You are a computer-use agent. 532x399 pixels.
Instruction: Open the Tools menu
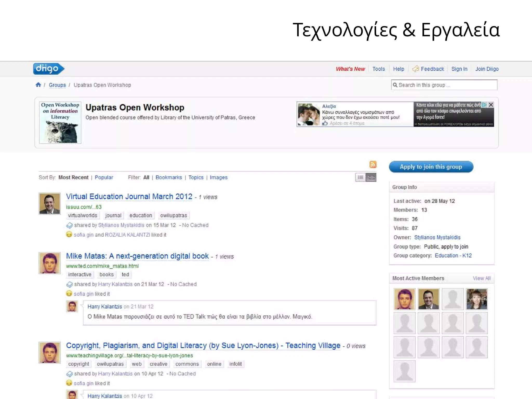coord(378,69)
